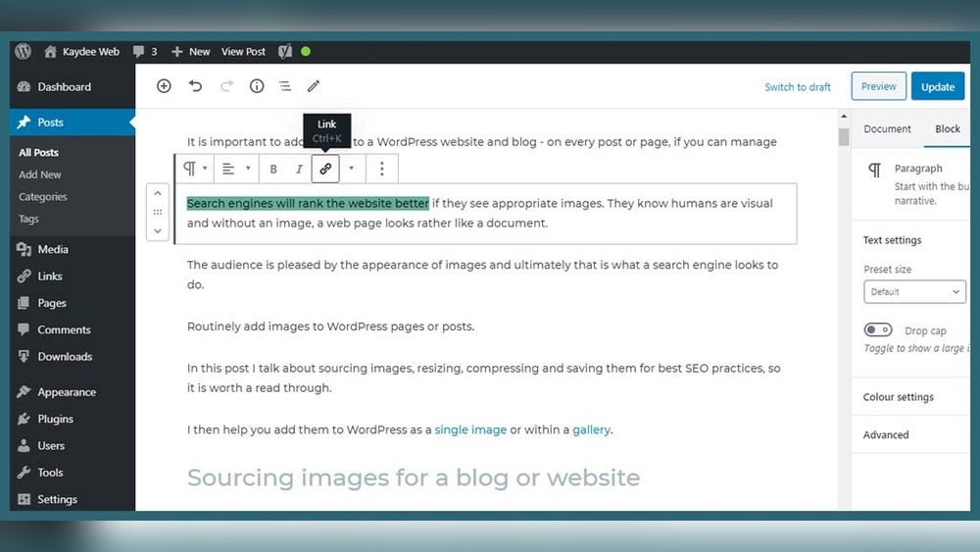Open Downloads in sidebar

coord(72,356)
